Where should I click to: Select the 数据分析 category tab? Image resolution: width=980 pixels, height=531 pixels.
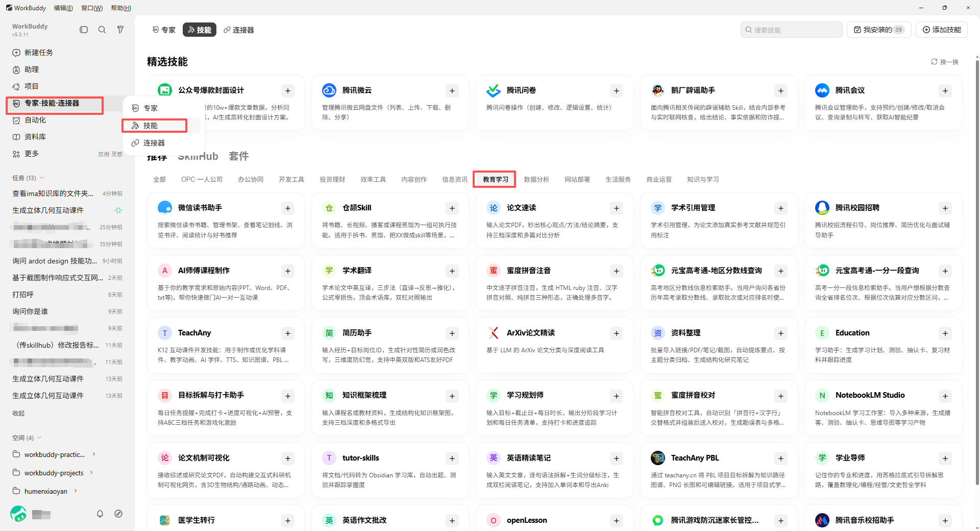coord(536,179)
